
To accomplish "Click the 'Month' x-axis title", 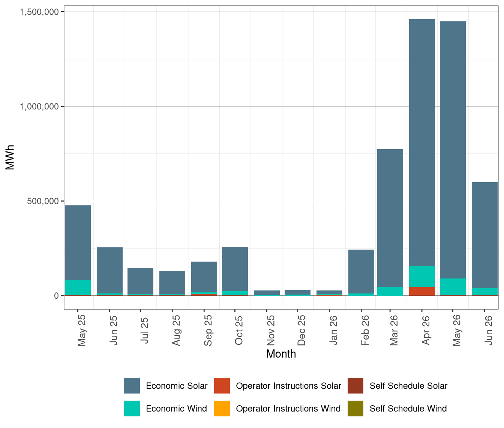I will coord(281,354).
